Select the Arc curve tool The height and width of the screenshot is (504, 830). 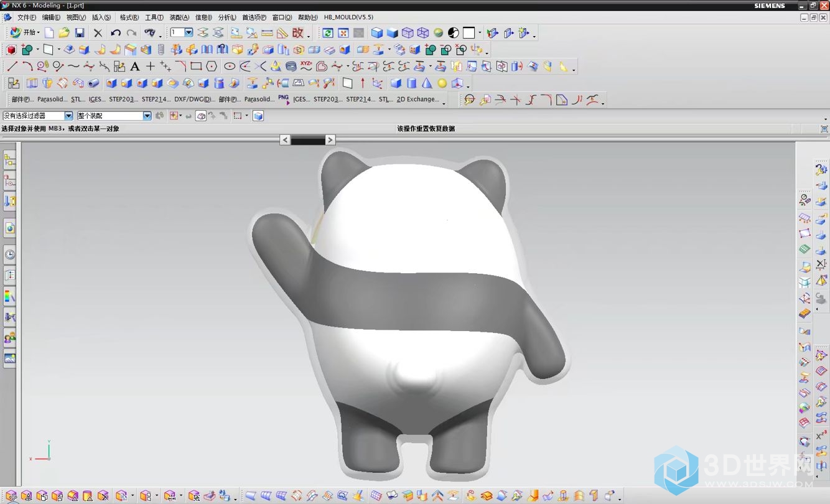point(27,66)
